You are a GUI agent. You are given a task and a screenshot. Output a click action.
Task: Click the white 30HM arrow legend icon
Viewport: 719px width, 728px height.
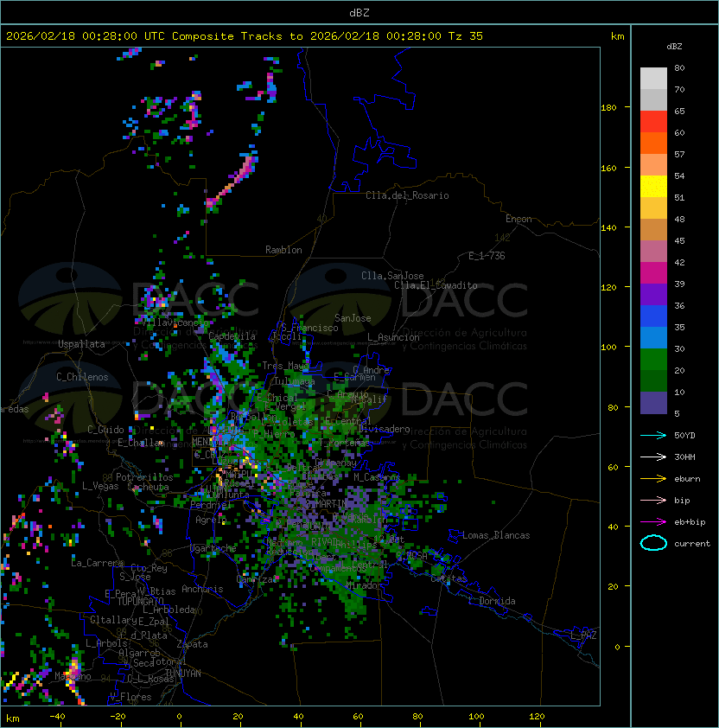pos(653,457)
